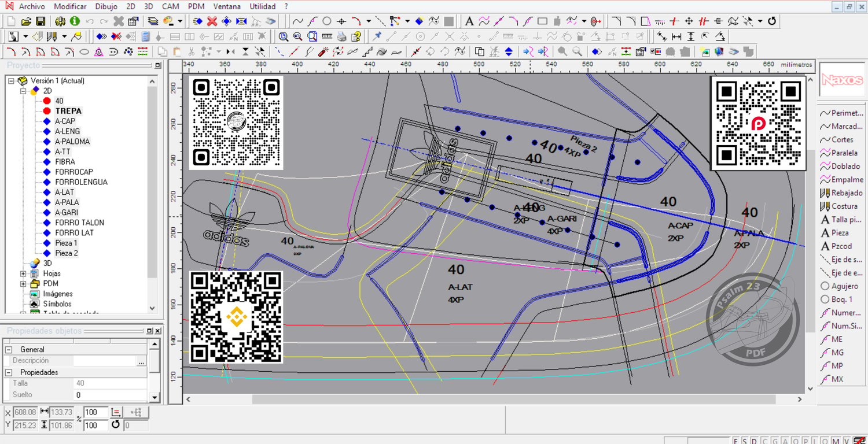Click the red X cancel piece icon
The image size is (868, 444).
point(212,21)
